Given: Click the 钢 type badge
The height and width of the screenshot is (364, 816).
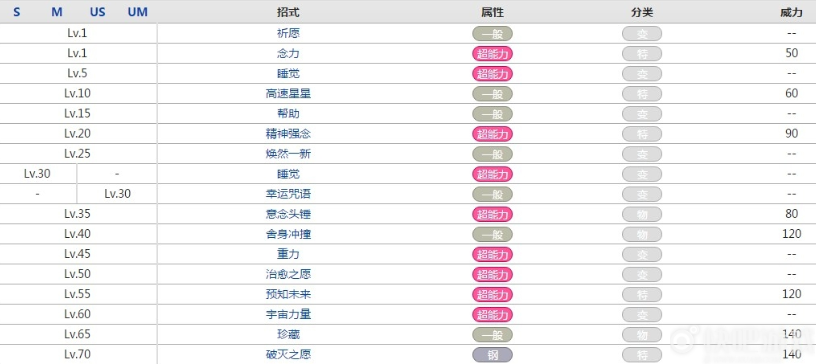Looking at the screenshot, I should (492, 355).
